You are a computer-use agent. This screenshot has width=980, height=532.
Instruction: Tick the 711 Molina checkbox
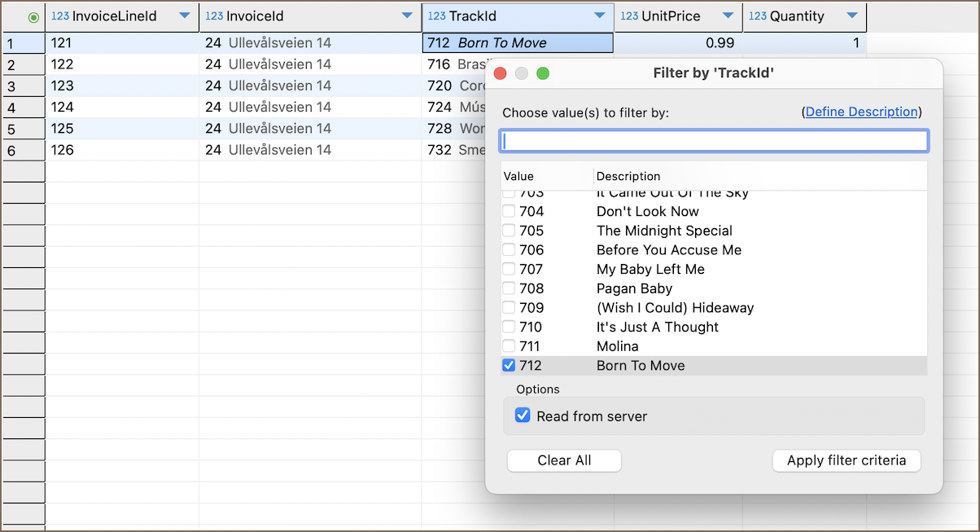pyautogui.click(x=509, y=346)
